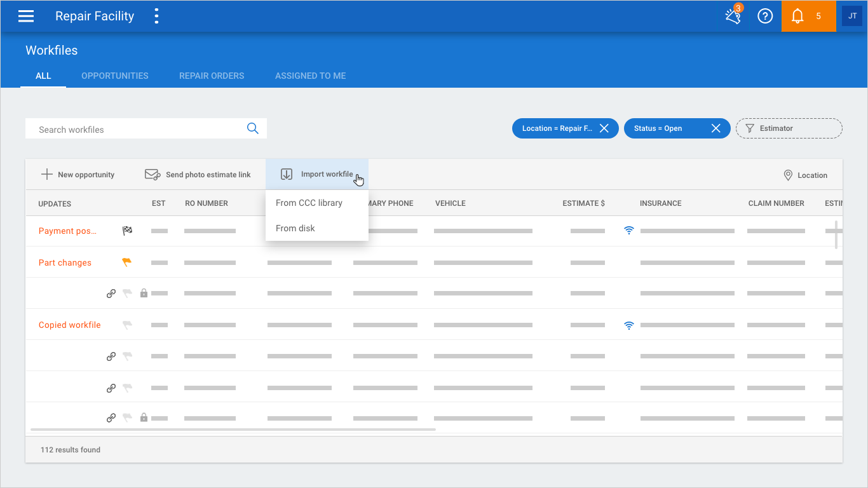The width and height of the screenshot is (868, 488).
Task: Switch to the OPPORTUNITIES tab
Action: pos(115,76)
